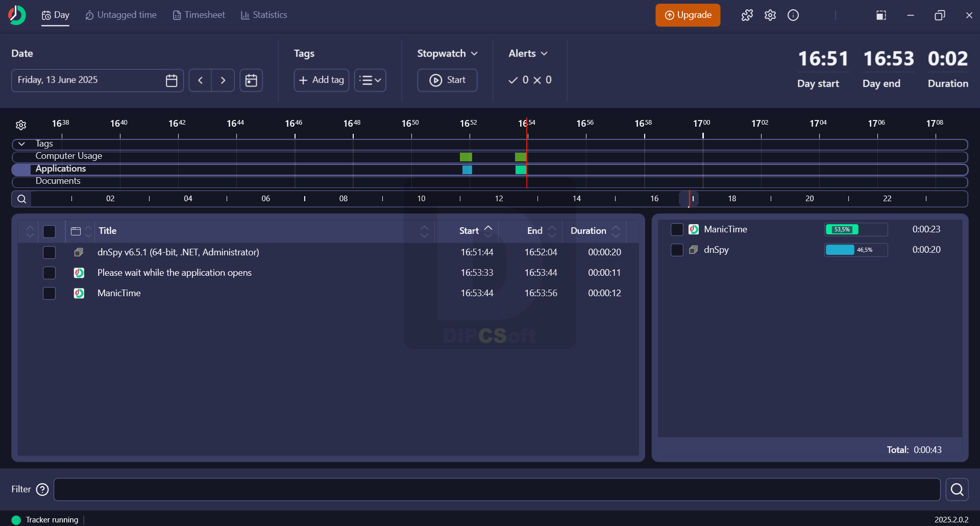
Task: Click the ManicTime icon in summary panel
Action: tap(694, 229)
